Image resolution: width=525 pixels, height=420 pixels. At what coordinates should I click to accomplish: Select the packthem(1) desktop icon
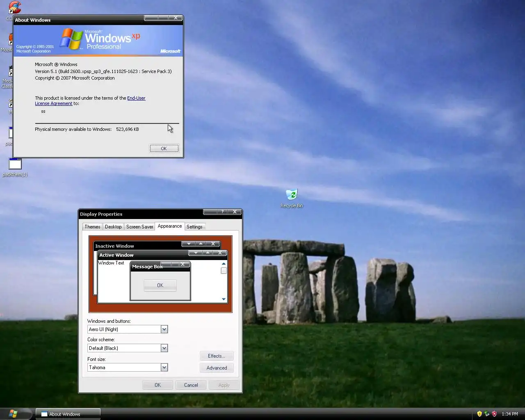tap(15, 167)
